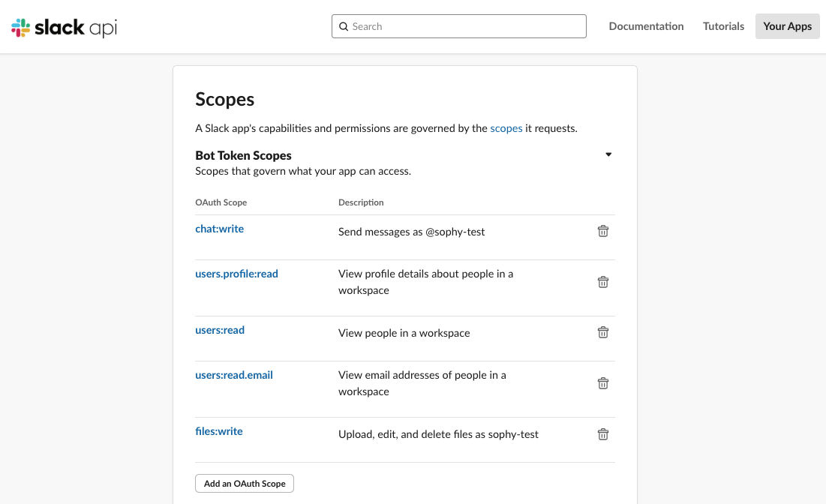Image resolution: width=826 pixels, height=504 pixels.
Task: Open the chat:write scope link
Action: coord(219,229)
